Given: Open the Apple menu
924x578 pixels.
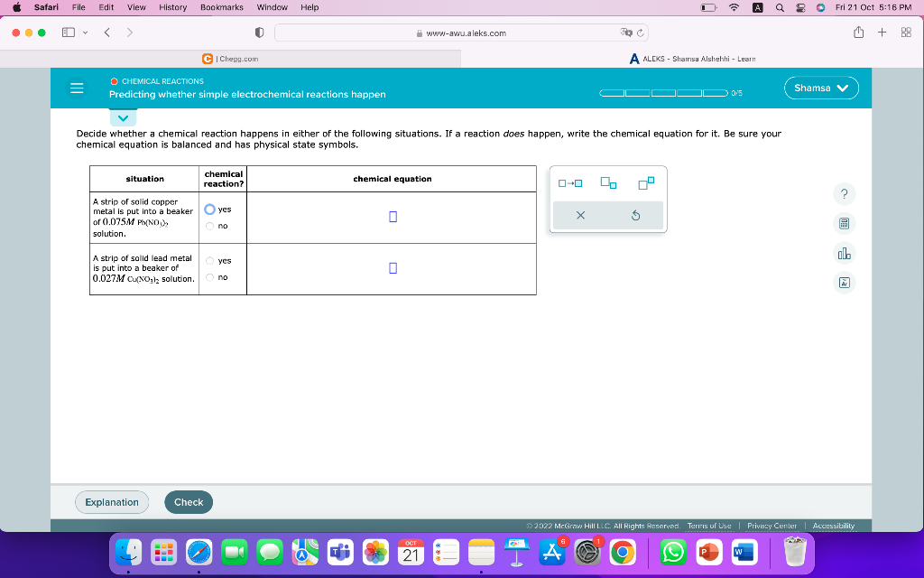Looking at the screenshot, I should [x=16, y=7].
